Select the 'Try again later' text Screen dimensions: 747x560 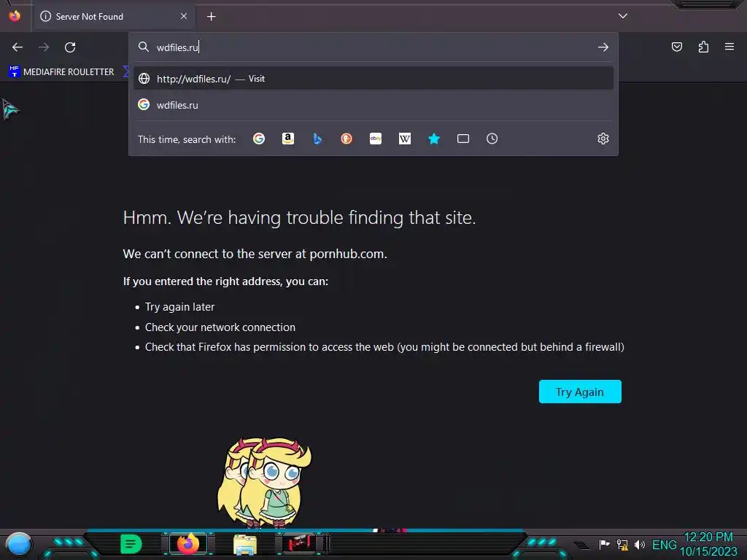tap(179, 307)
